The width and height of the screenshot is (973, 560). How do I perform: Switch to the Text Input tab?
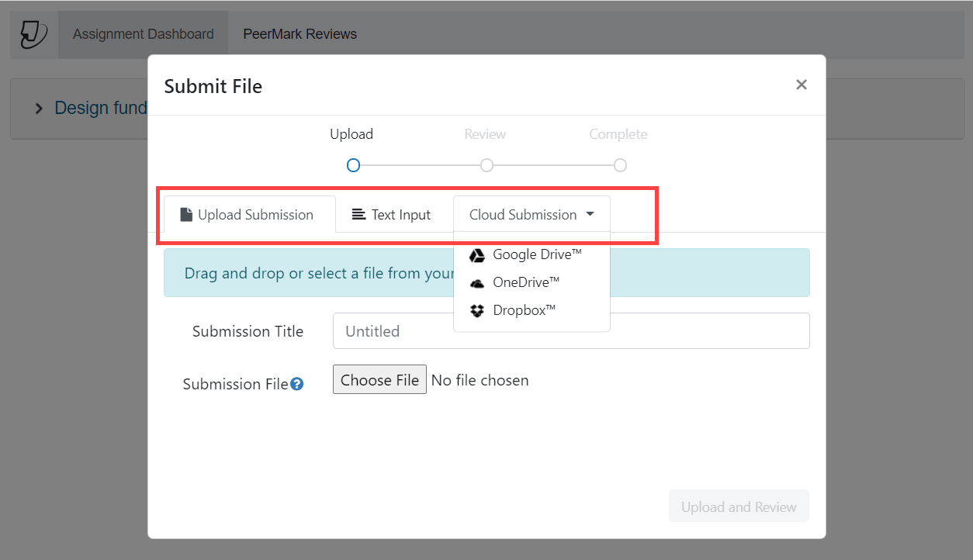[x=392, y=215]
